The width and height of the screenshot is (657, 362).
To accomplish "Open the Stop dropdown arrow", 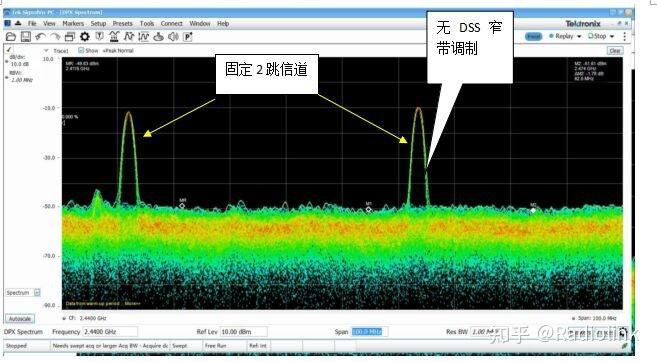I will click(x=612, y=36).
